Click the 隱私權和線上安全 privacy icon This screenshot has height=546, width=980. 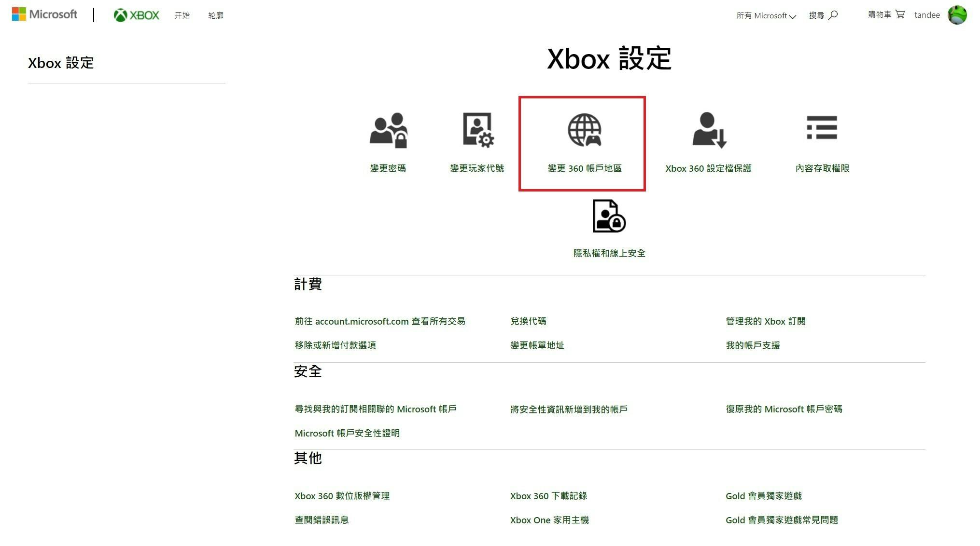609,216
